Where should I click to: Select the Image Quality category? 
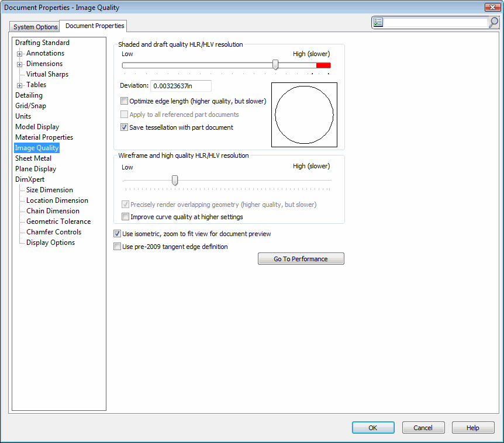tap(37, 148)
